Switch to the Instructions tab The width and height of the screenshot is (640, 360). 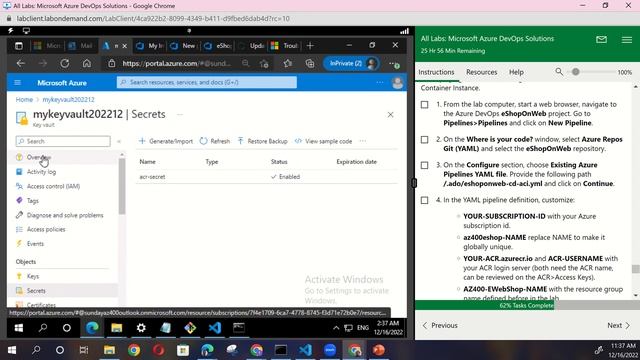point(436,72)
